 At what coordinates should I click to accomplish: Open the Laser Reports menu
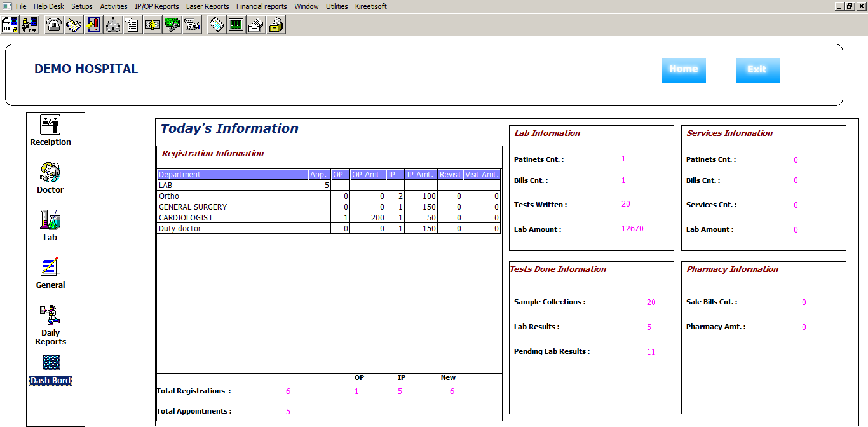[x=207, y=6]
